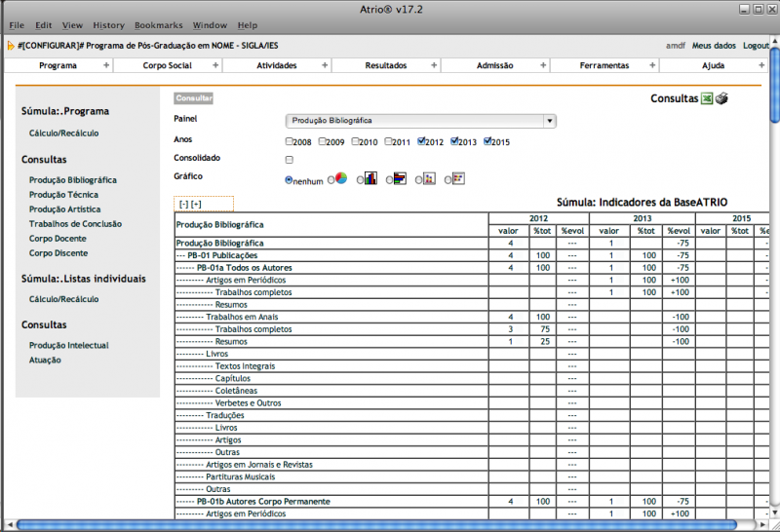Export the query to Excel via spreadsheet icon
The width and height of the screenshot is (780, 532).
pos(707,98)
